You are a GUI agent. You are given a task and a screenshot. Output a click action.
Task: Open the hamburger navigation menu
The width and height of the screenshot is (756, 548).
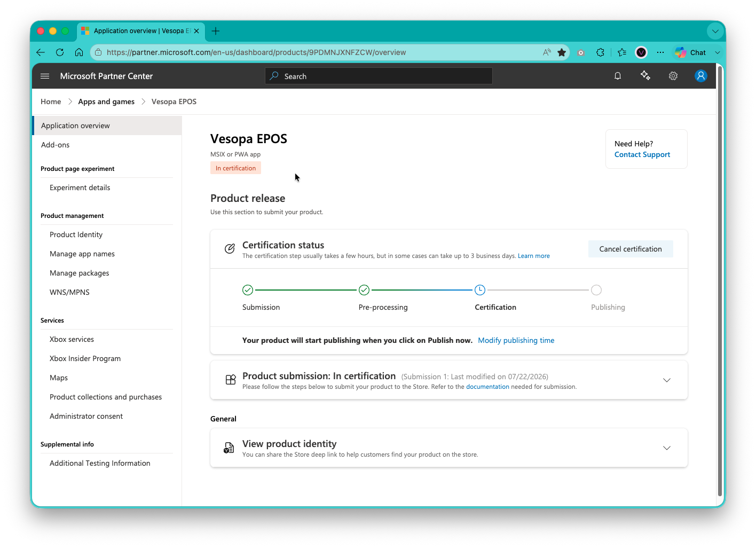coord(45,76)
